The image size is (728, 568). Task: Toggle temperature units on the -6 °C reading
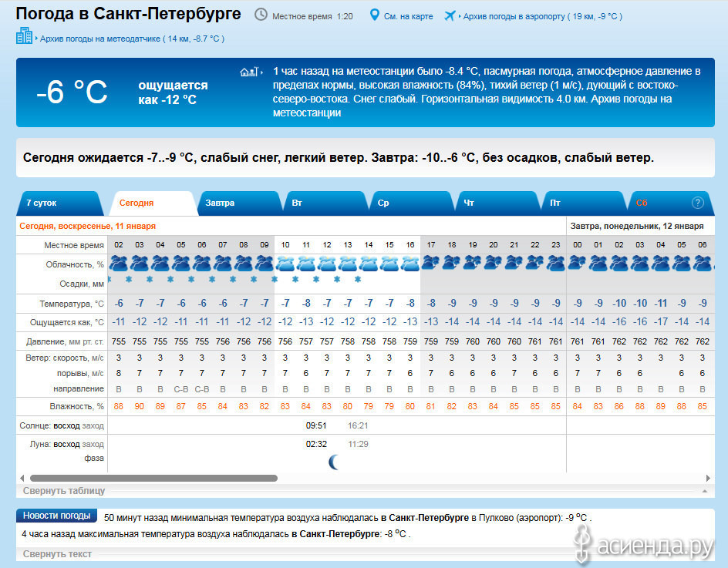click(x=72, y=92)
